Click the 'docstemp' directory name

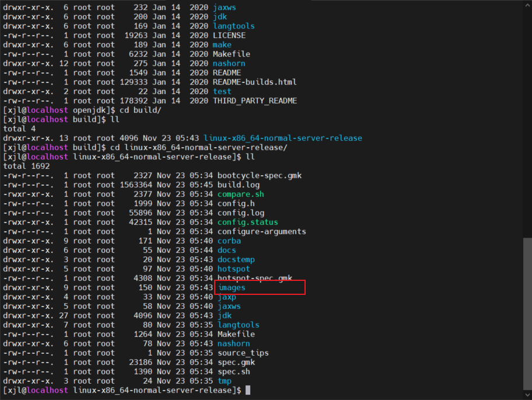pos(236,259)
